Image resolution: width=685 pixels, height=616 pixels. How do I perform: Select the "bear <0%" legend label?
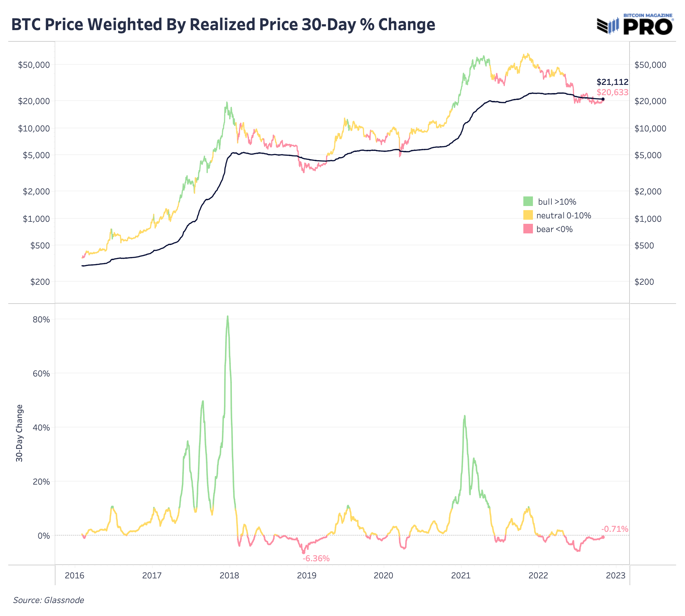point(555,229)
